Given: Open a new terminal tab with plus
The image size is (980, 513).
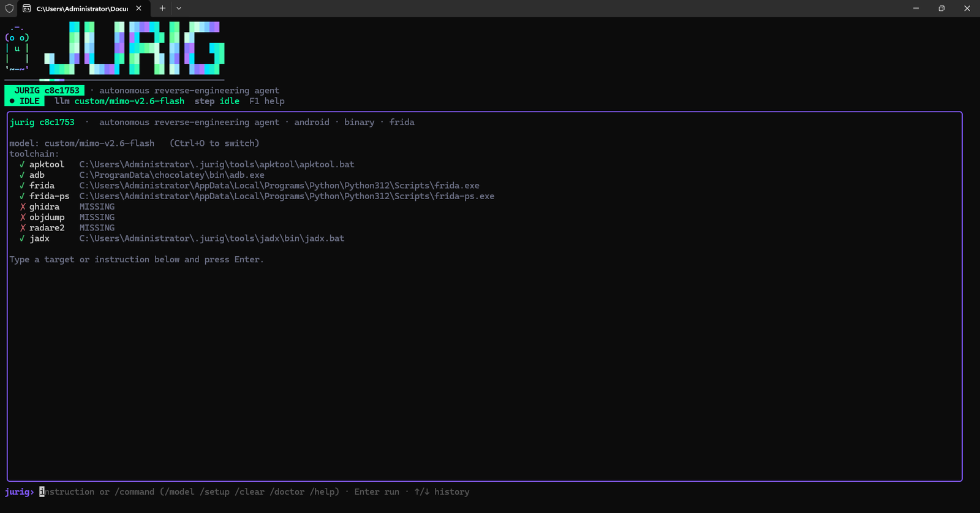Looking at the screenshot, I should (x=162, y=9).
